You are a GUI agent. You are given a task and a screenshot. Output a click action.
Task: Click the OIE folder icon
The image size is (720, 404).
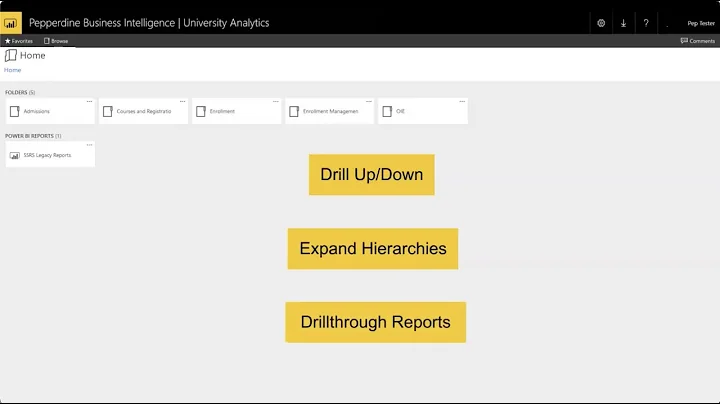pyautogui.click(x=388, y=112)
